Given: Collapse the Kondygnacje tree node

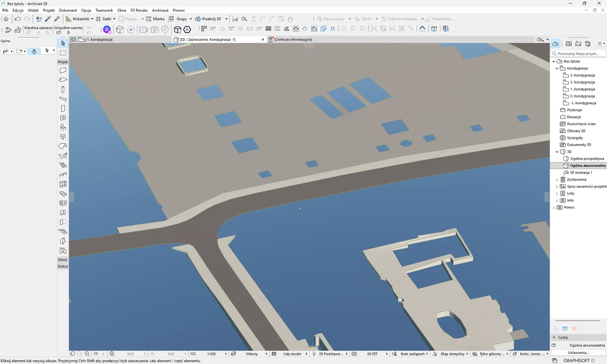Looking at the screenshot, I should tap(557, 68).
